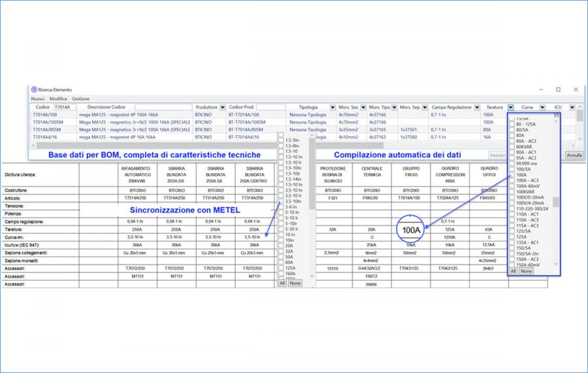Screen dimensions: 588x373
Task: Click the F80T2 accessory cell
Action: (x=372, y=276)
